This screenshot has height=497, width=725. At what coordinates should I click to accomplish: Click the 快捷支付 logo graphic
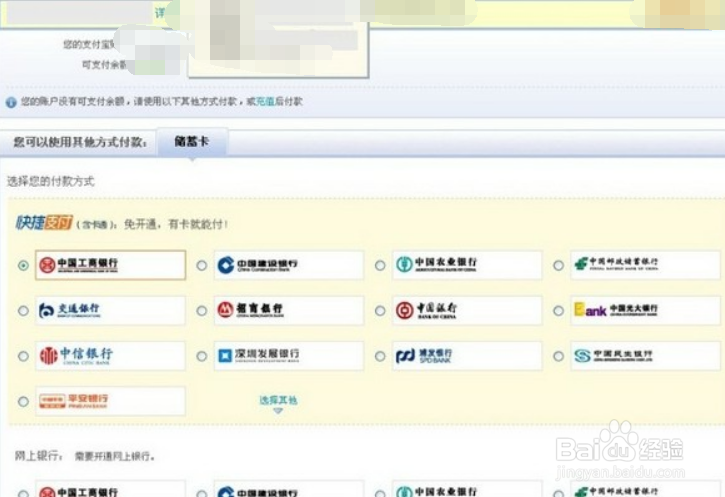44,223
